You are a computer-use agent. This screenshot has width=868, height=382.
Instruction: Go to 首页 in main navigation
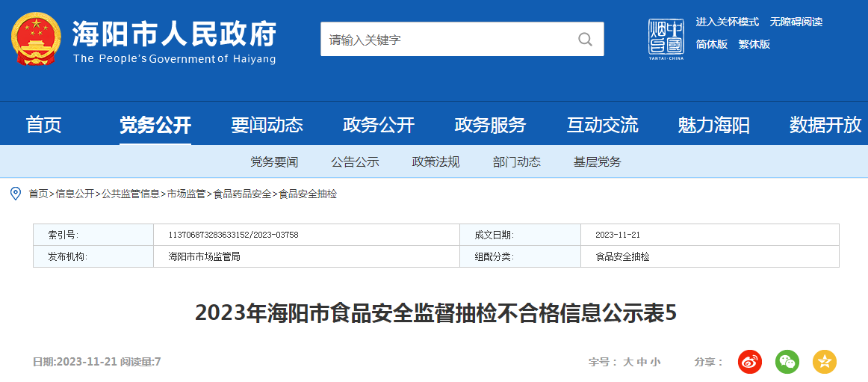pos(44,125)
